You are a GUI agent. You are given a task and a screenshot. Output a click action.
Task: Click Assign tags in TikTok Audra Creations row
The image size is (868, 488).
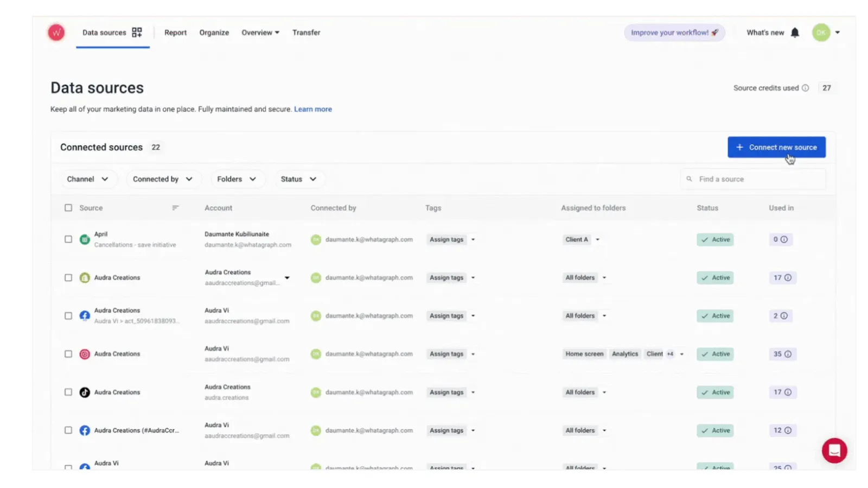pyautogui.click(x=446, y=392)
